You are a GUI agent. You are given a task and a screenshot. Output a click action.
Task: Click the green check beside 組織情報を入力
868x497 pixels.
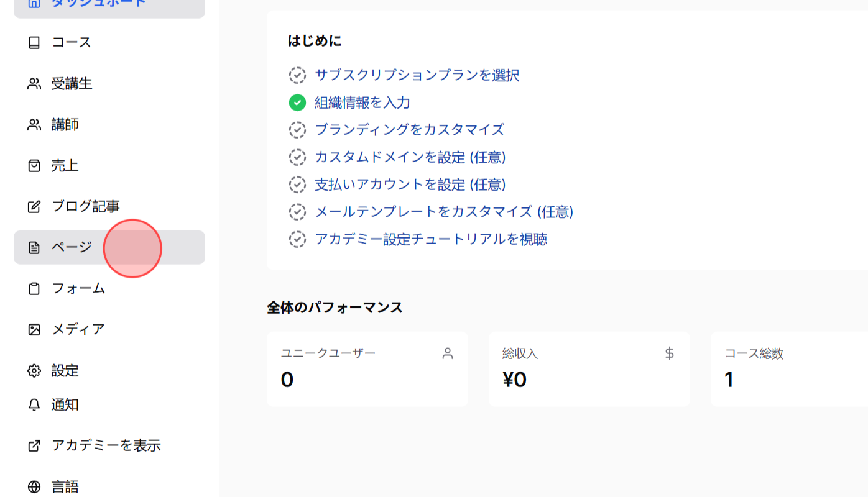pos(298,103)
